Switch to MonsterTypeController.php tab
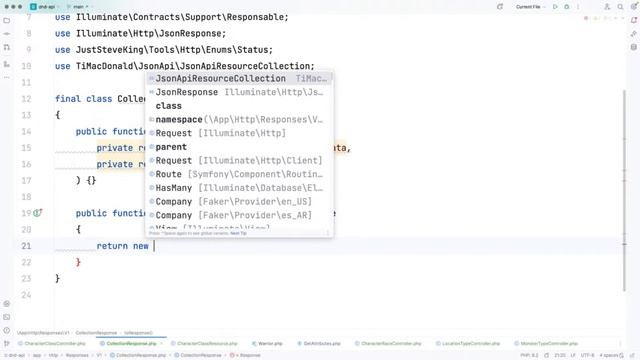The image size is (640, 360). 546,344
